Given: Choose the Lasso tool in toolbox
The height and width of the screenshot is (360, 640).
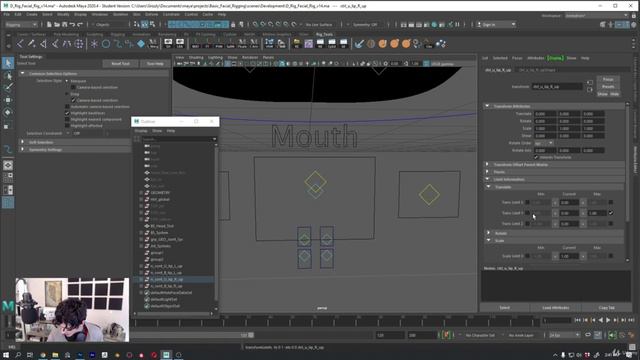Looking at the screenshot, I should tap(8, 75).
